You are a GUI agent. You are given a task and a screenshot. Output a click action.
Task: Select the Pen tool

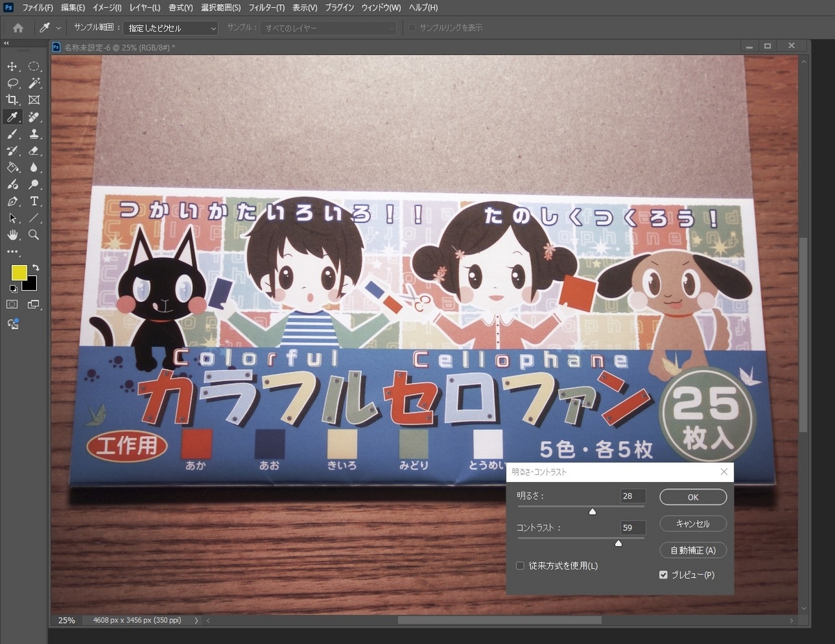click(x=12, y=201)
